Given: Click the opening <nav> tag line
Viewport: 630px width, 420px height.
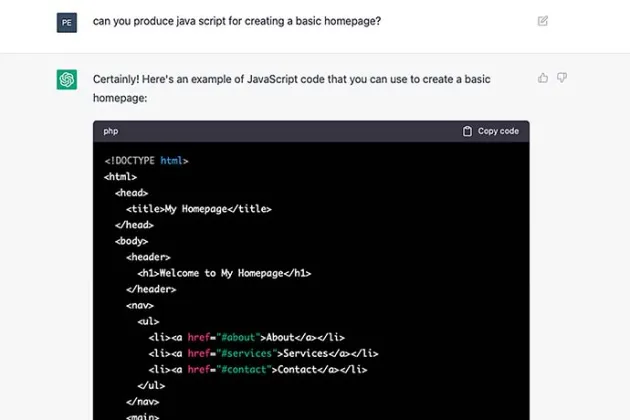Looking at the screenshot, I should pyautogui.click(x=140, y=305).
